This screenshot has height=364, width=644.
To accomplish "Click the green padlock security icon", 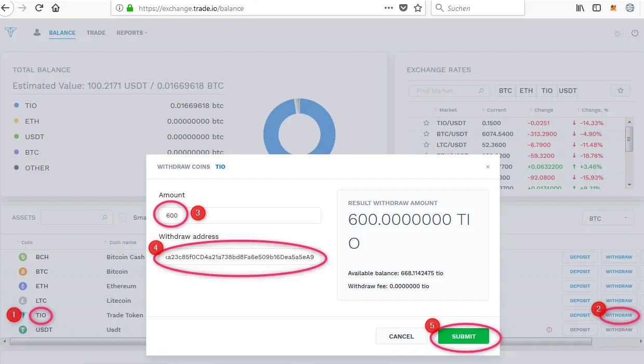I will 129,8.
